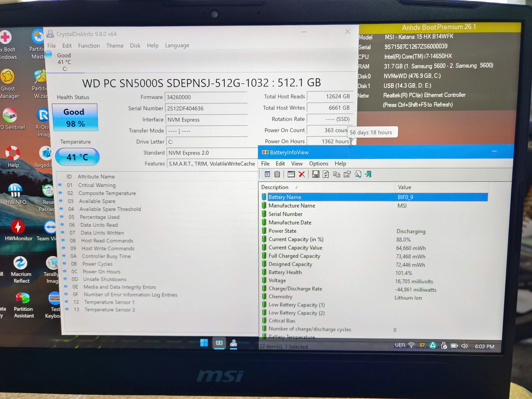Open the Disk menu in CrystalDiskInfo

[135, 46]
